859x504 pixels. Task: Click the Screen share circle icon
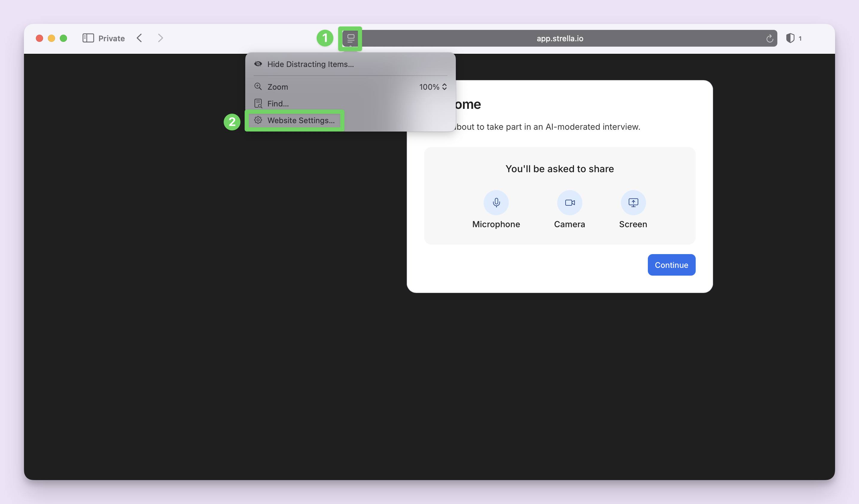[x=633, y=203]
